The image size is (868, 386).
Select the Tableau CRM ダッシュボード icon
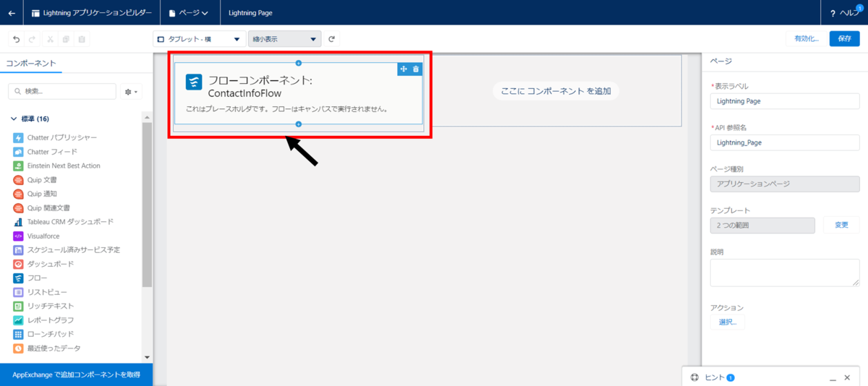pyautogui.click(x=19, y=222)
